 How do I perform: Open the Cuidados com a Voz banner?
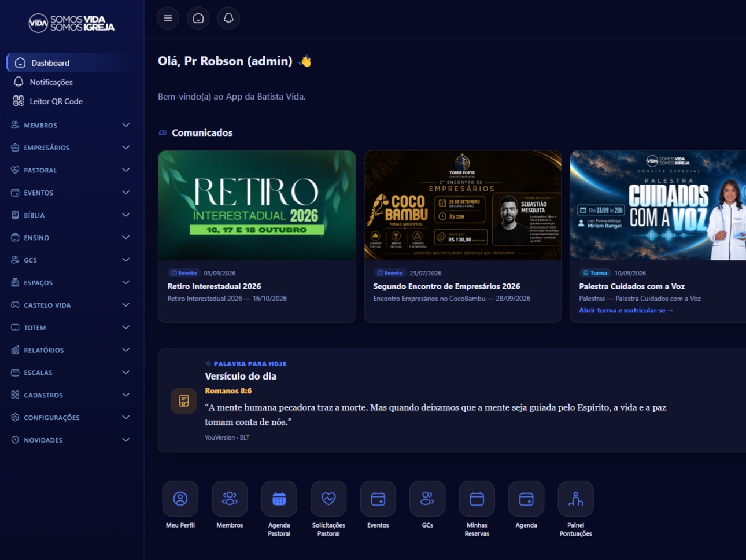[658, 205]
